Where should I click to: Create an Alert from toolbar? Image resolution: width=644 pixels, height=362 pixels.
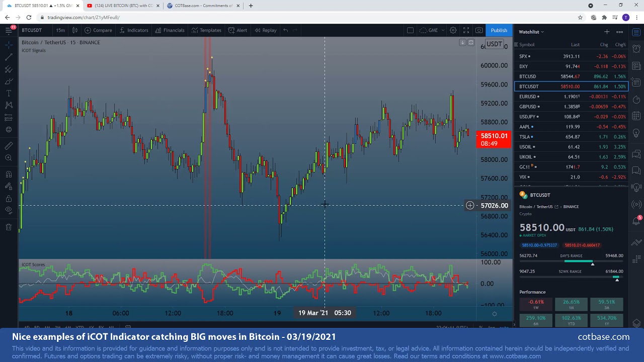coord(237,30)
